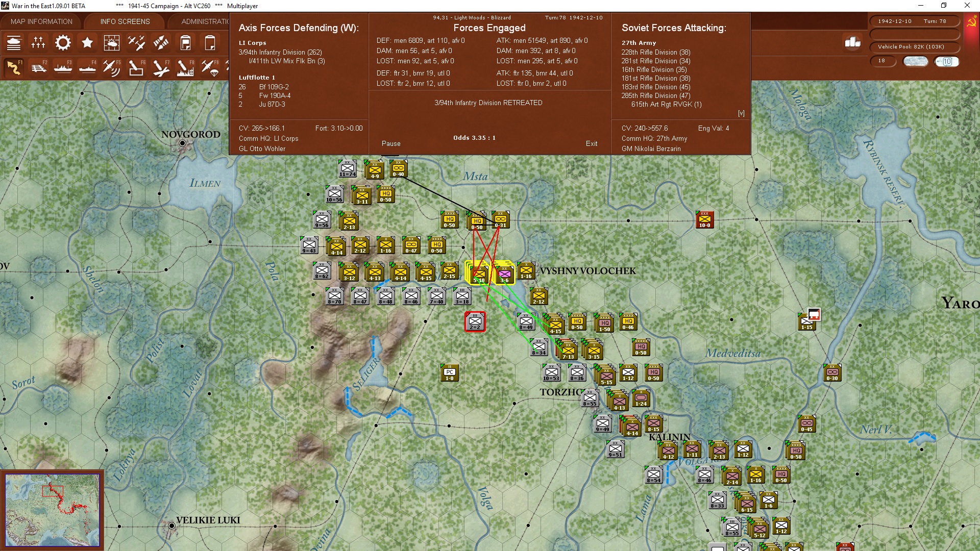Click Pause in combat report
This screenshot has width=980, height=551.
click(391, 144)
